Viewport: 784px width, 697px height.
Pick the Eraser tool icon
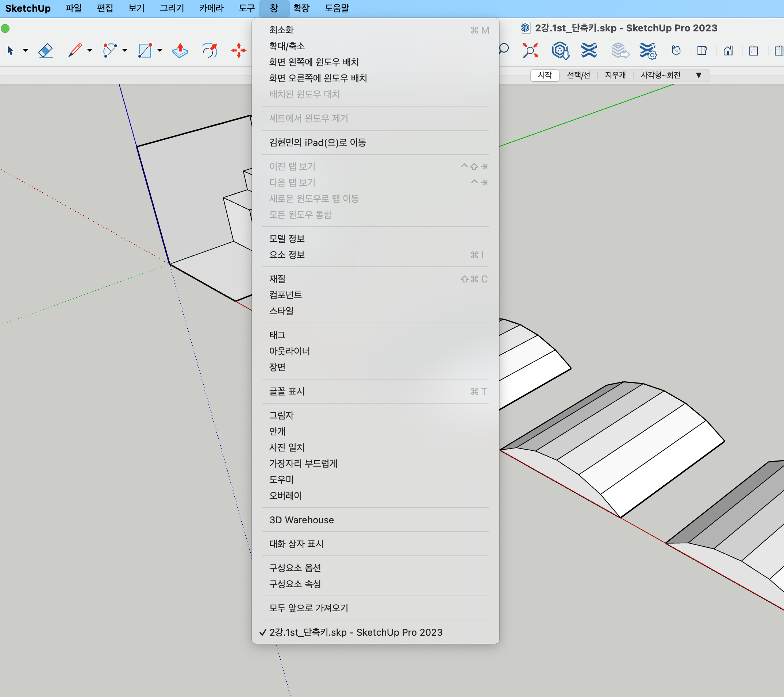(45, 50)
